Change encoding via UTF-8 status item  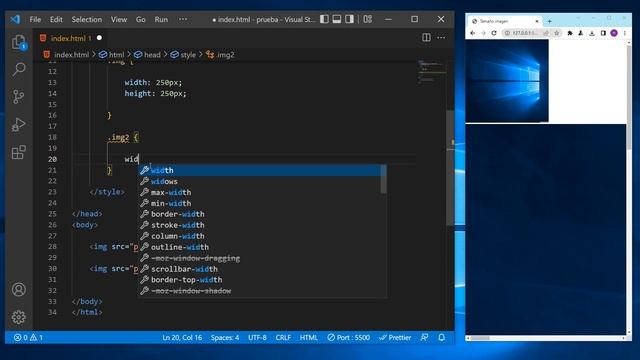click(x=257, y=338)
